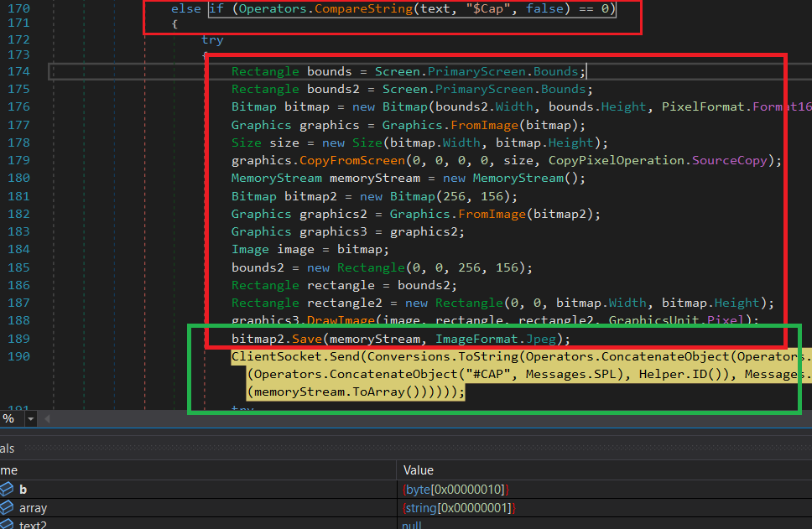Click new Rectangle on line 185
The image size is (812, 529).
coord(356,267)
